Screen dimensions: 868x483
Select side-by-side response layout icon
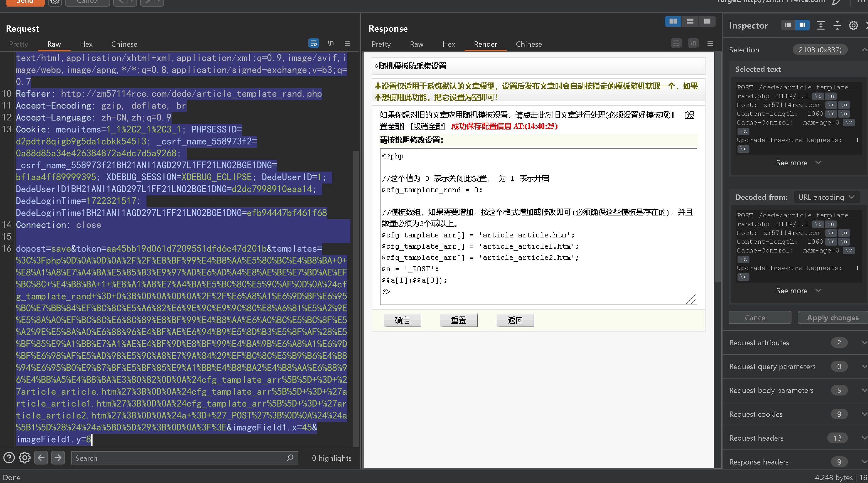pos(673,22)
